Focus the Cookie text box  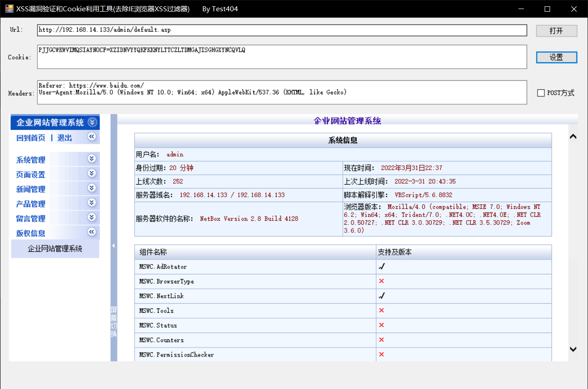[x=282, y=57]
